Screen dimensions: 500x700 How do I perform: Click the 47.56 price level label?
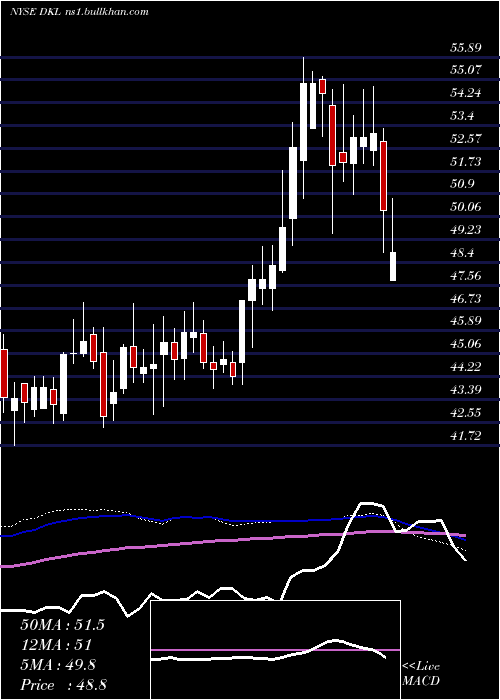466,275
